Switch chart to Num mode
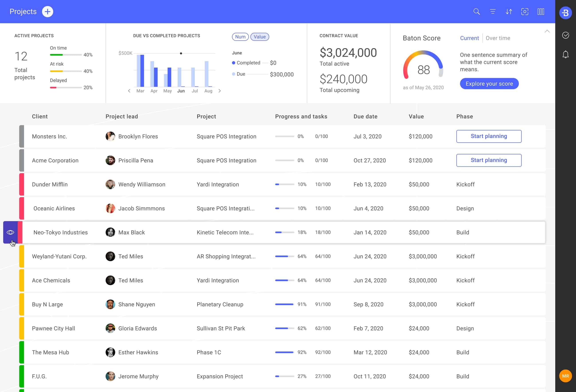 coord(240,37)
